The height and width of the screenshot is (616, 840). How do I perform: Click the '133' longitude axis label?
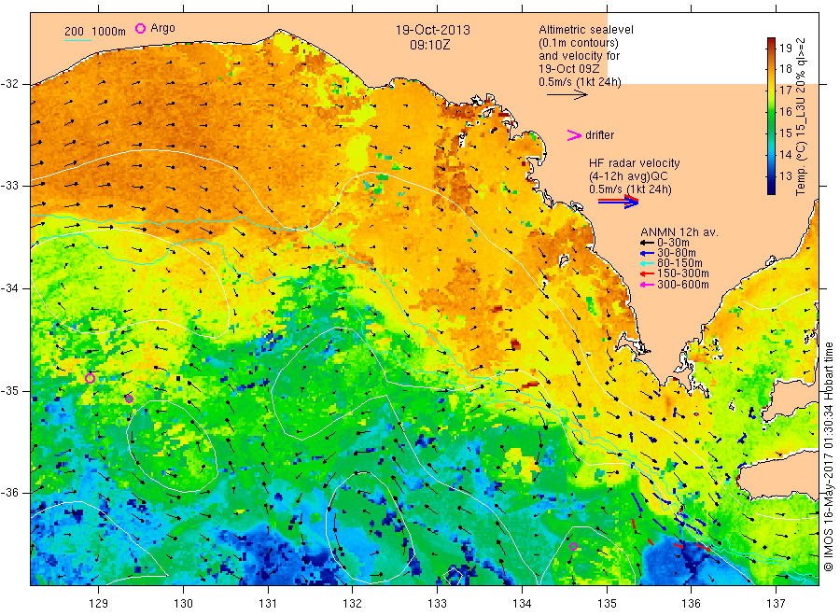(437, 604)
